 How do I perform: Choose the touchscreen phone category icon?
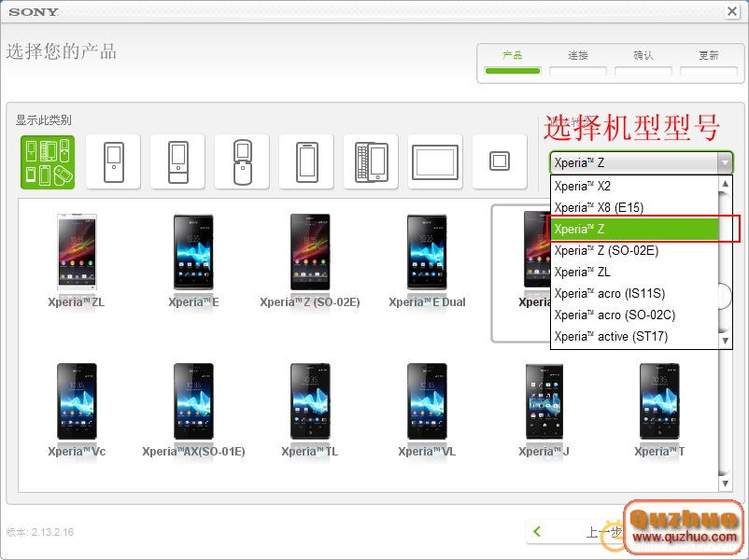pos(306,161)
